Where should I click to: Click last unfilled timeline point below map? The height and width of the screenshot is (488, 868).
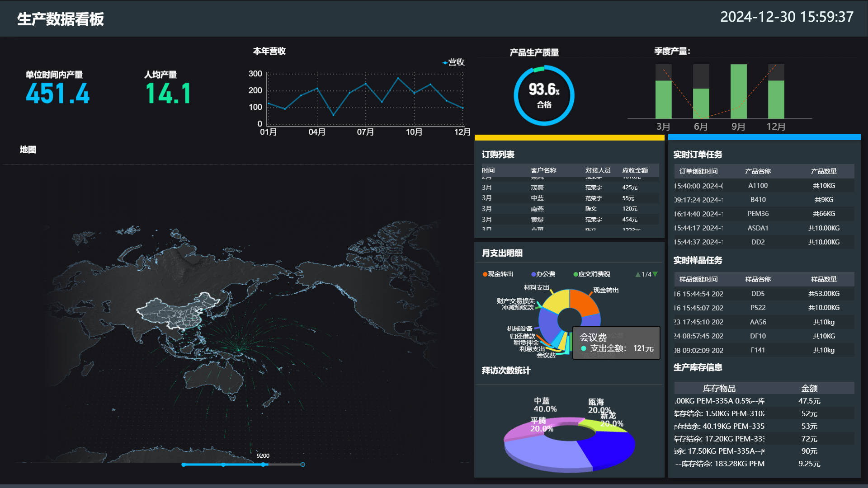click(x=302, y=465)
